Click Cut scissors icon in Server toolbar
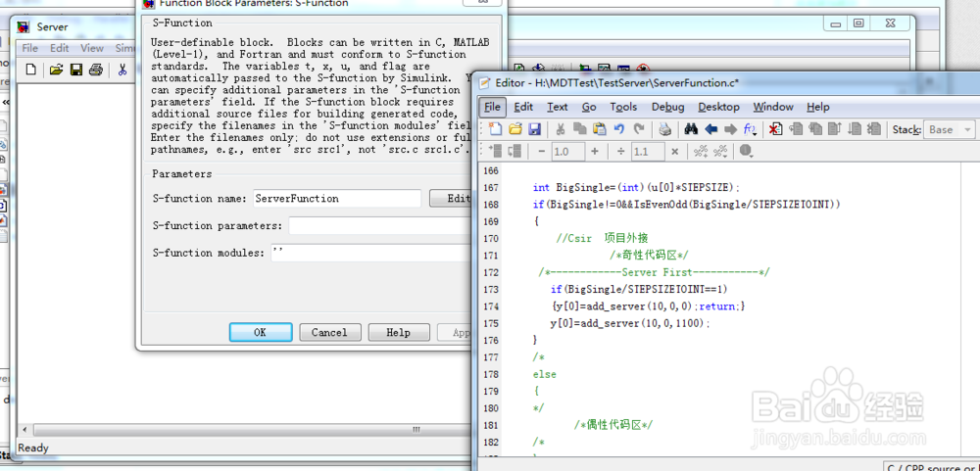The width and height of the screenshot is (980, 471). pyautogui.click(x=122, y=70)
